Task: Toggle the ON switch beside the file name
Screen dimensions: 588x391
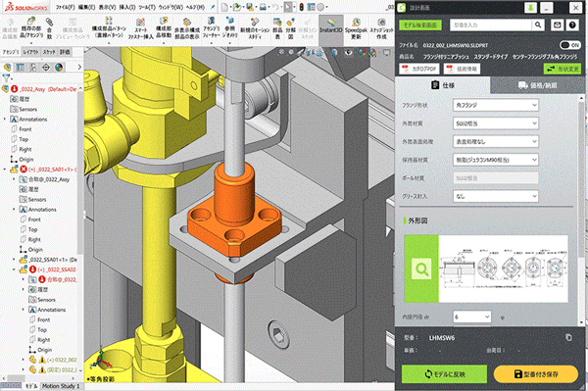Action: pos(570,45)
